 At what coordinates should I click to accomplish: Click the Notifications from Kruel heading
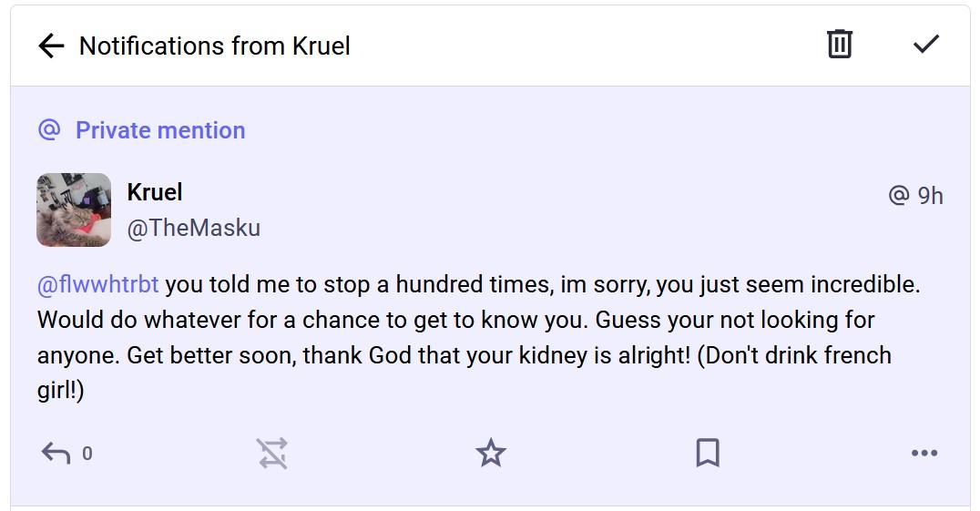[x=215, y=46]
